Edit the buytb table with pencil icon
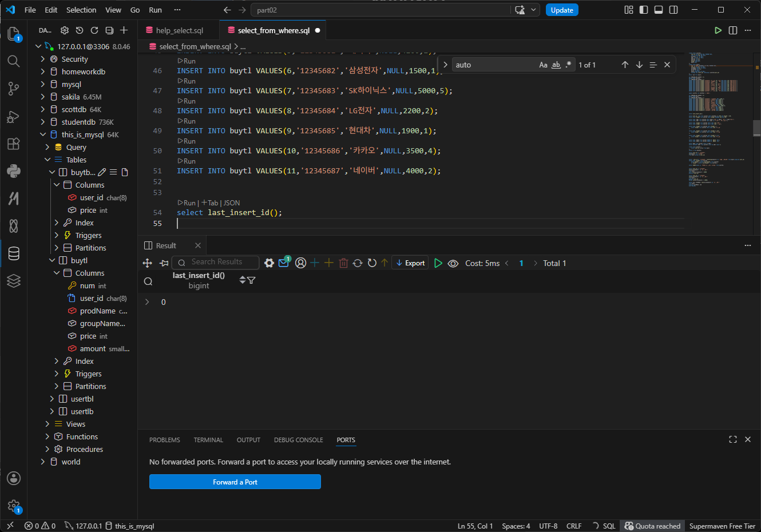The image size is (761, 532). tap(102, 172)
